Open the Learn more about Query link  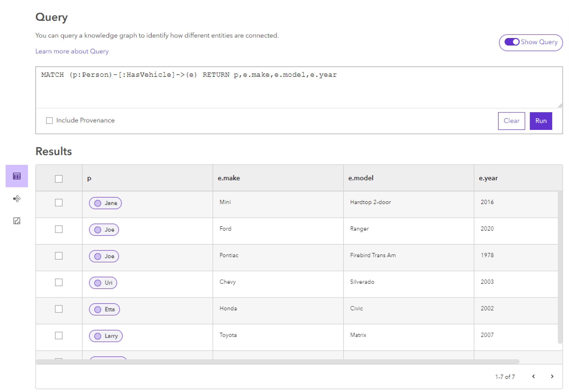pos(71,51)
